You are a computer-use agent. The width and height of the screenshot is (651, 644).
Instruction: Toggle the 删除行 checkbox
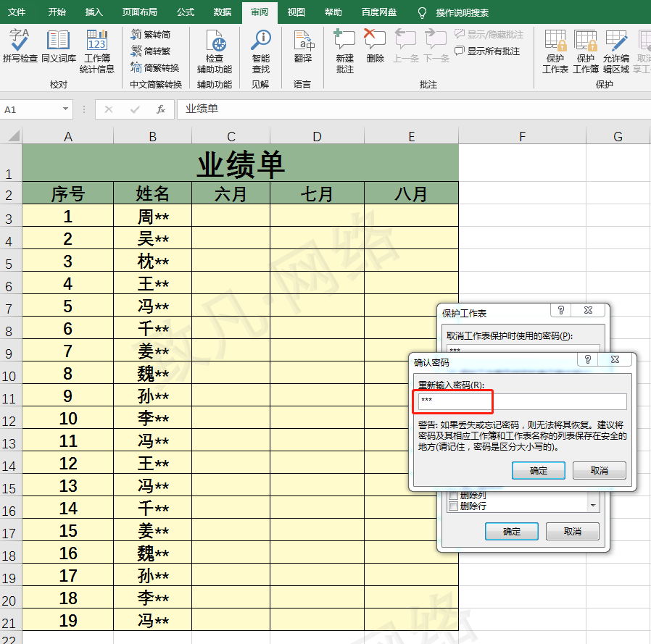click(x=453, y=506)
